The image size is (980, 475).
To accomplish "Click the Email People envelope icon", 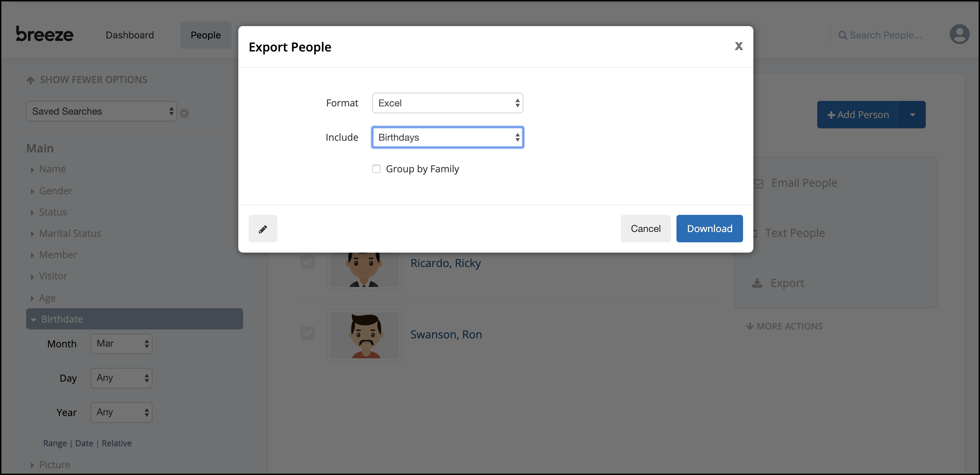I will point(758,183).
